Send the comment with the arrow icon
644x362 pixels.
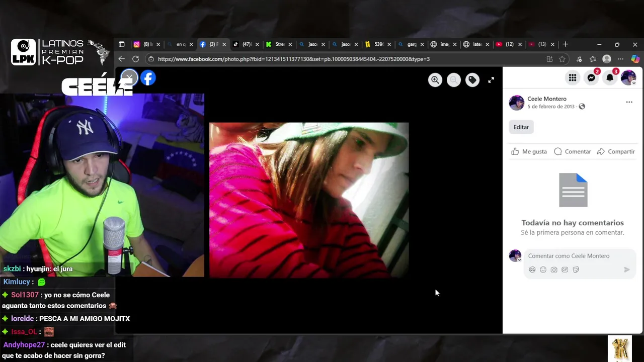click(x=627, y=270)
